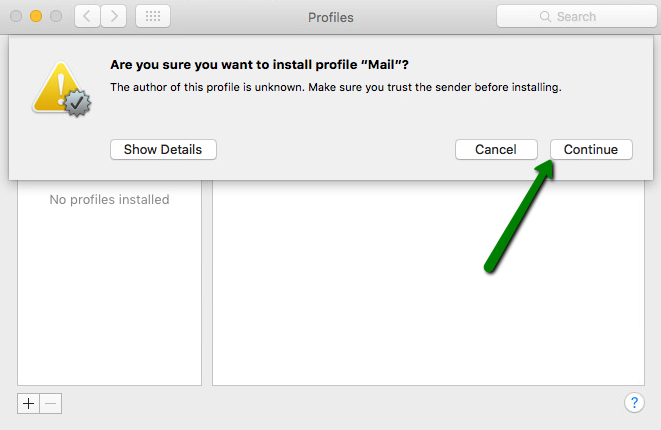Remove profile using the minus button
The image size is (661, 430).
[x=51, y=403]
